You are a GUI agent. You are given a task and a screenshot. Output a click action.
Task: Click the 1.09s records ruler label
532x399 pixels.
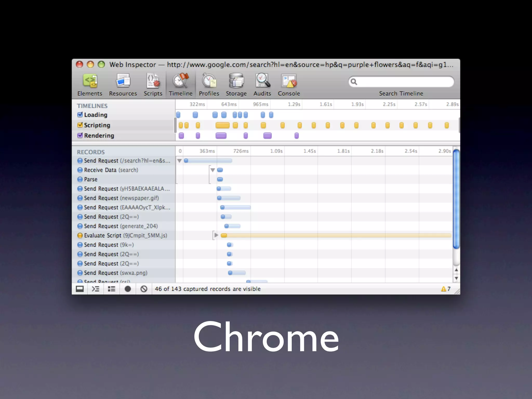(x=276, y=151)
